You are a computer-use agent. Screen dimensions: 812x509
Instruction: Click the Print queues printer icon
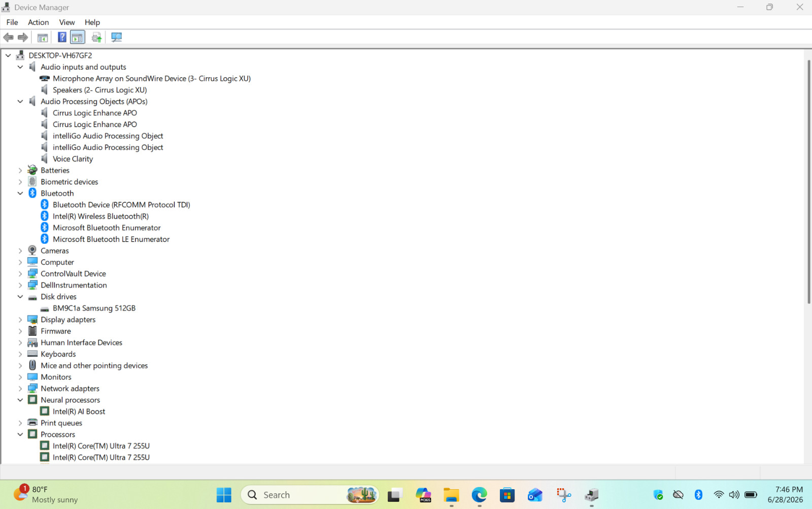click(x=32, y=423)
